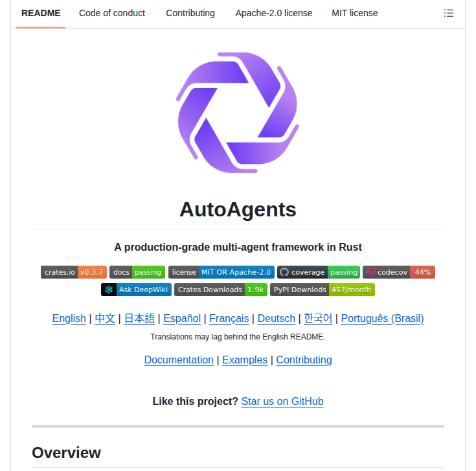Open the Documentation link

point(179,360)
